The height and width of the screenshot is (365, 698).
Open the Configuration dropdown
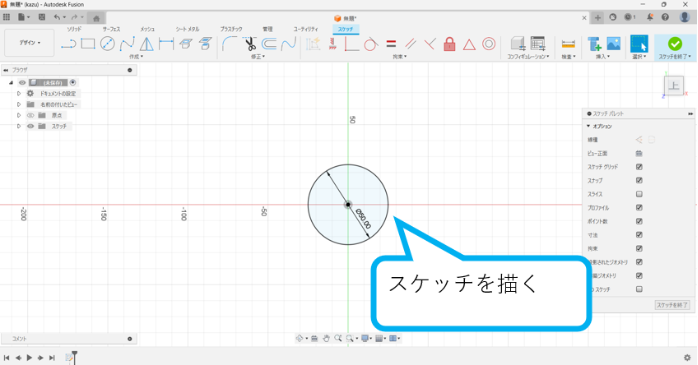pyautogui.click(x=528, y=57)
